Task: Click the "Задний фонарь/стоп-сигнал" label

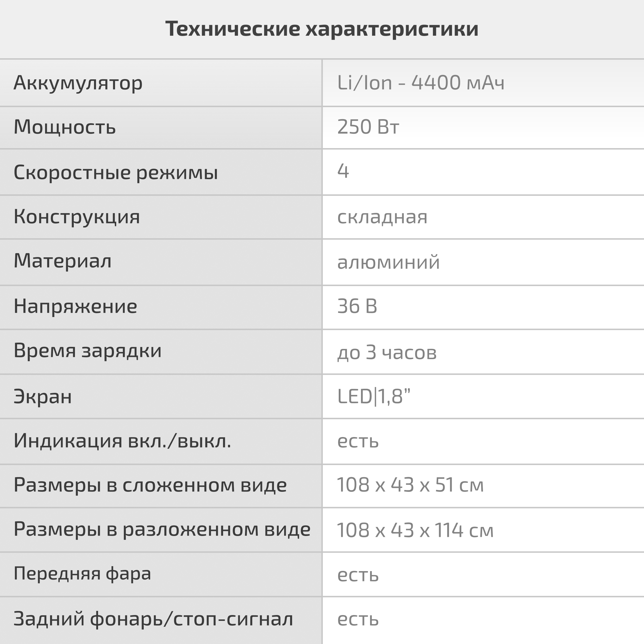Action: coord(153,619)
